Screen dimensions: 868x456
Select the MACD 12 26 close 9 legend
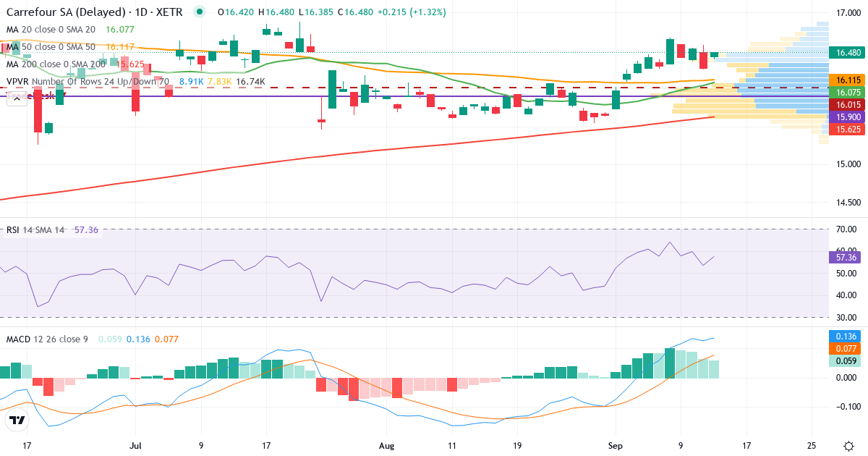pyautogui.click(x=47, y=339)
